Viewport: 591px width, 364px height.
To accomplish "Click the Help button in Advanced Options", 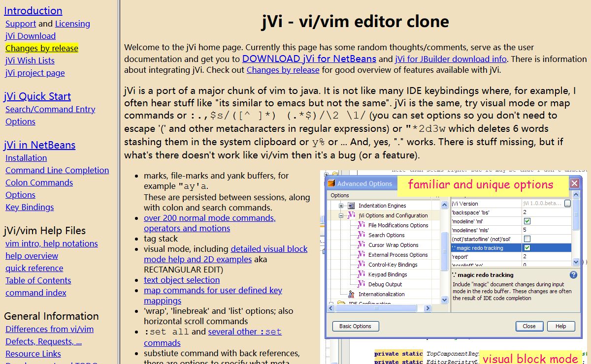I will tap(561, 326).
